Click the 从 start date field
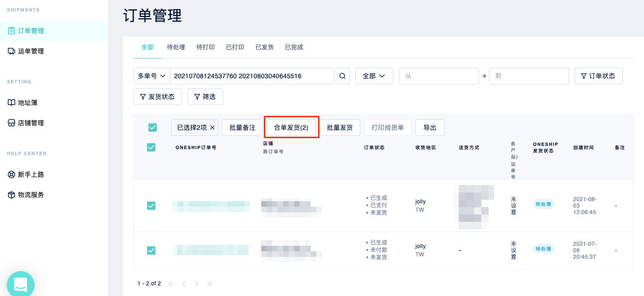Screen dimensions: 644x296 [439, 76]
